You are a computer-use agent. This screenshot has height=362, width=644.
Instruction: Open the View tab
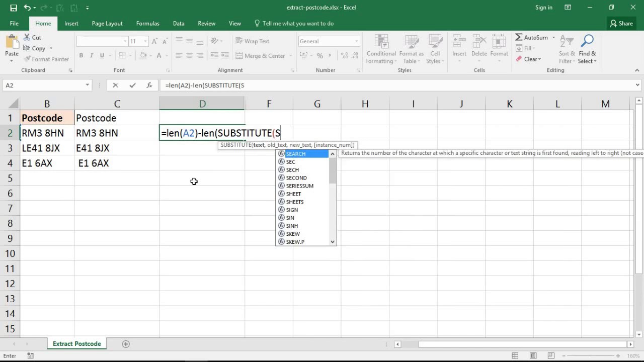point(235,24)
